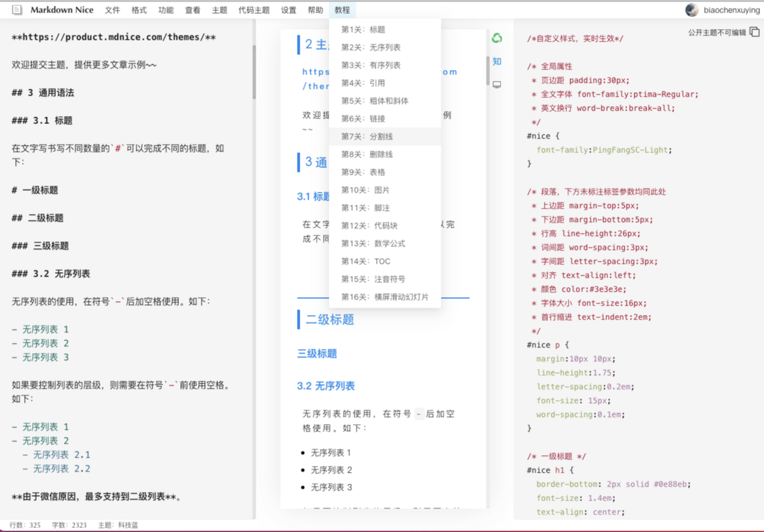
Task: Click '- 无序列表 2.2' in editor
Action: click(x=56, y=469)
